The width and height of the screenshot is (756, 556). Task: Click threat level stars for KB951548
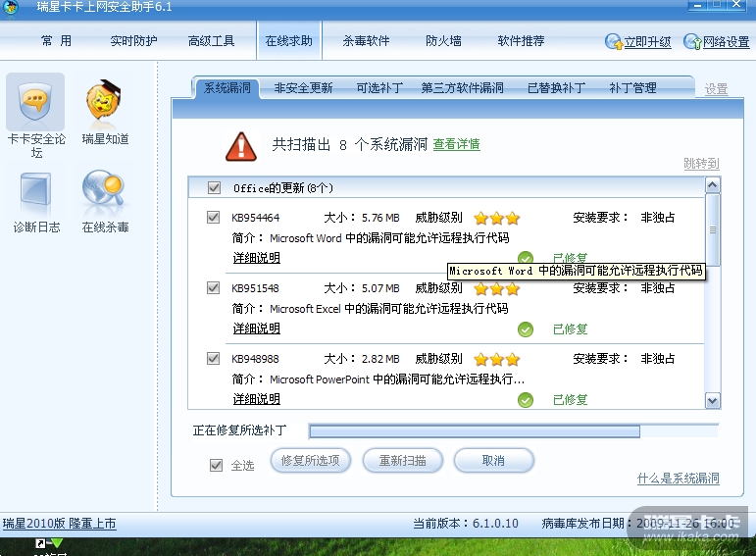click(496, 289)
